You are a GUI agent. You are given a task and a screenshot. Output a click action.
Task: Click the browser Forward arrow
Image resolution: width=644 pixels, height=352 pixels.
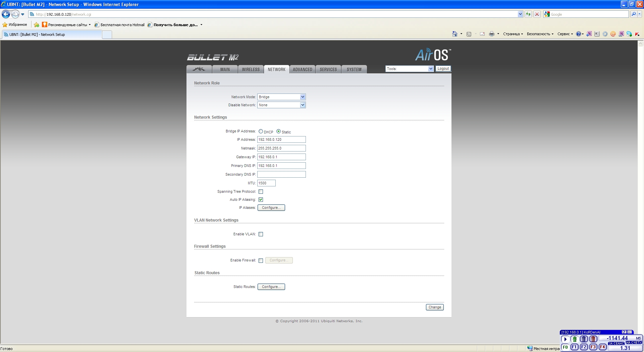pos(15,14)
